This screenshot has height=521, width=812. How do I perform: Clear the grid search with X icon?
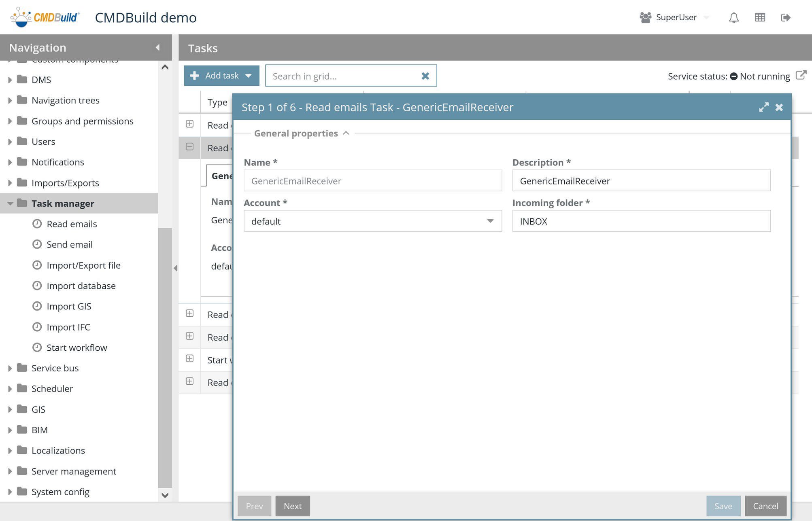click(x=425, y=76)
